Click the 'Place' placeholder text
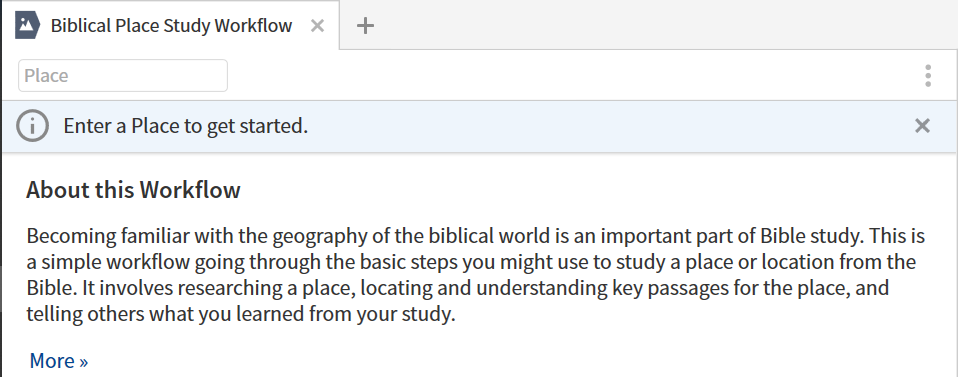Image resolution: width=958 pixels, height=377 pixels. [x=46, y=76]
